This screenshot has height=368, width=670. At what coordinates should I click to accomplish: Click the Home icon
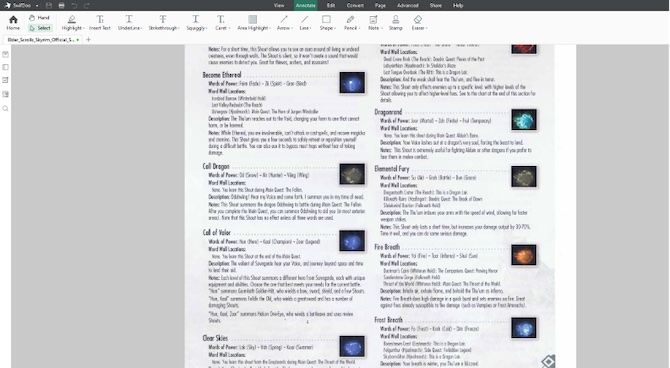click(13, 23)
